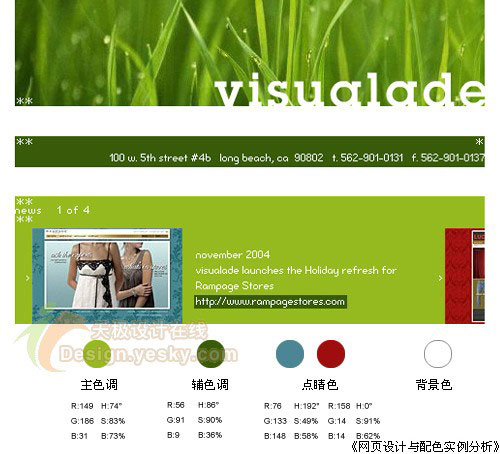This screenshot has width=500, height=454.
Task: Click the november 2004 news headline
Action: pos(233,255)
